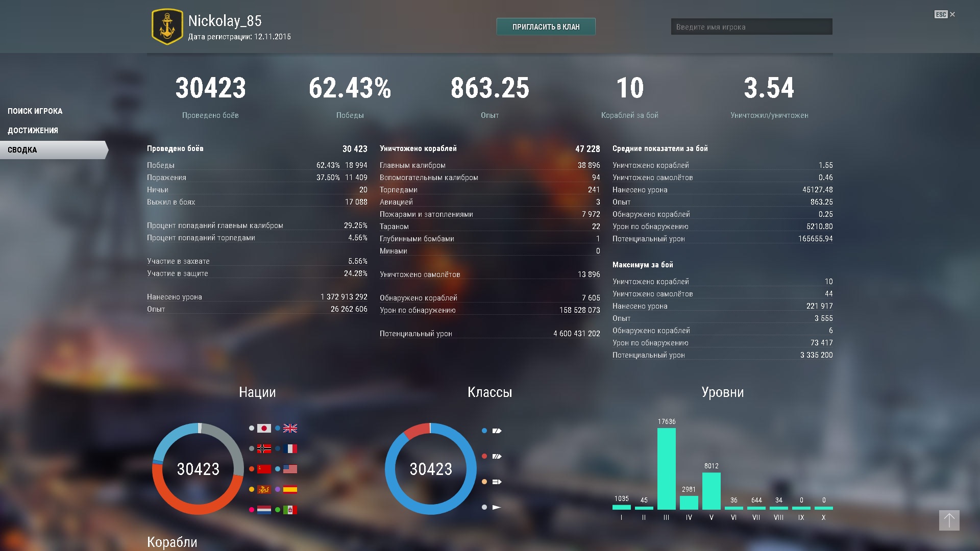The width and height of the screenshot is (980, 551).
Task: Click the Netherlands flag icon
Action: pos(264,510)
